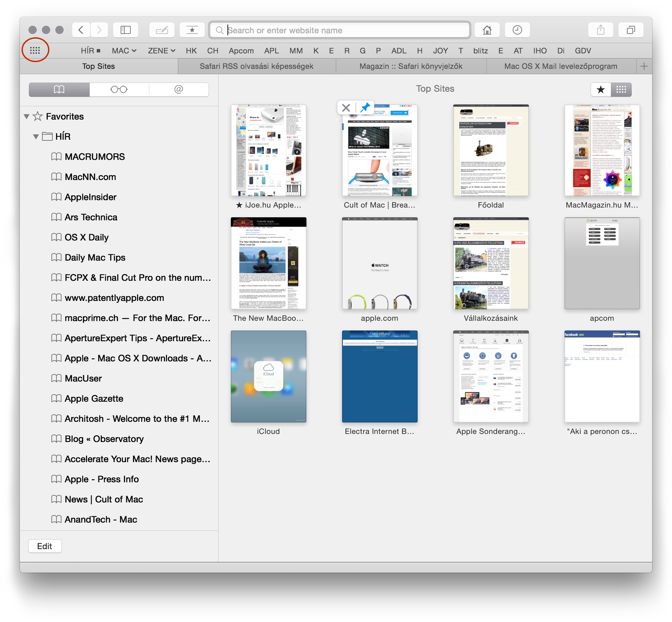
Task: Add a new tab with plus icon
Action: tap(644, 66)
